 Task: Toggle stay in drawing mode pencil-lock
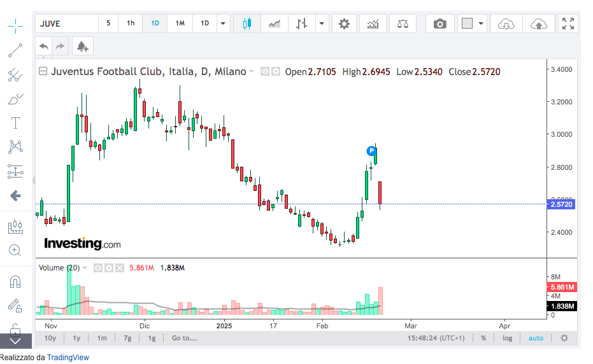click(x=15, y=305)
